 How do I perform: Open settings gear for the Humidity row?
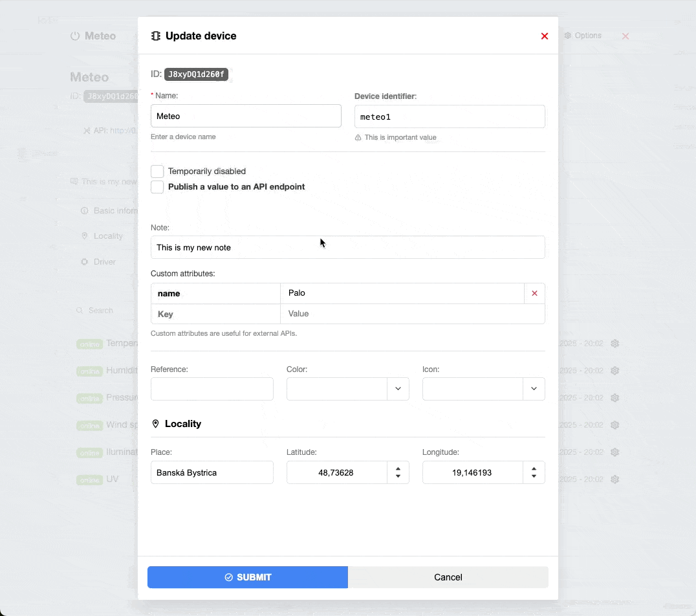615,371
